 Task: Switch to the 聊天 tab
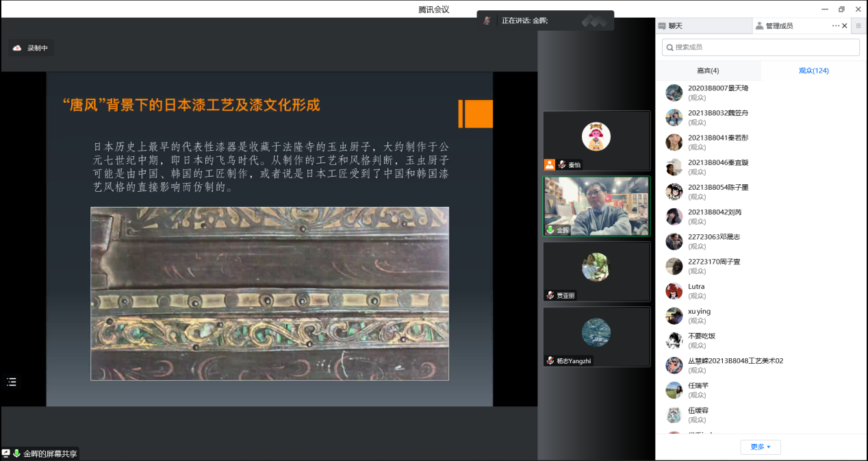[x=671, y=26]
